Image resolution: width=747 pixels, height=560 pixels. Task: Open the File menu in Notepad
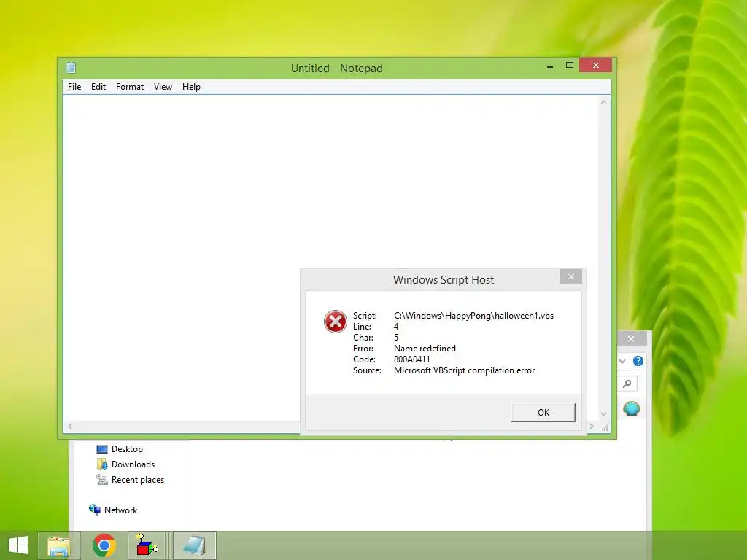(x=74, y=87)
